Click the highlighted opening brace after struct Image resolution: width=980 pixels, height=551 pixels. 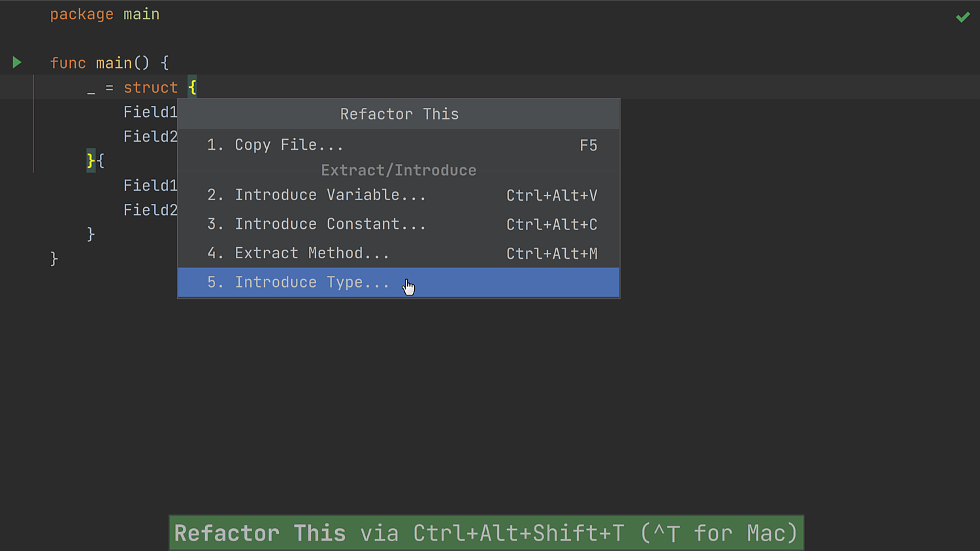(x=192, y=88)
